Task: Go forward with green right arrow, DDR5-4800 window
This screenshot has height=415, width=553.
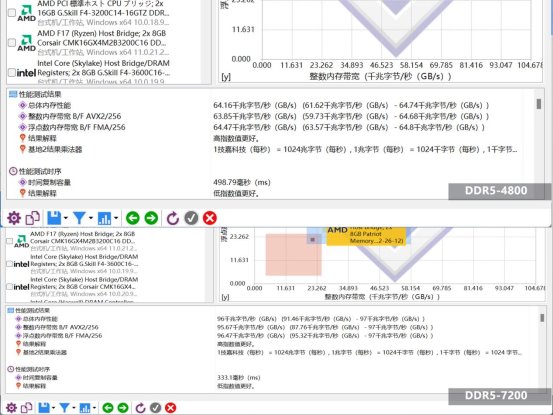Action: (151, 218)
